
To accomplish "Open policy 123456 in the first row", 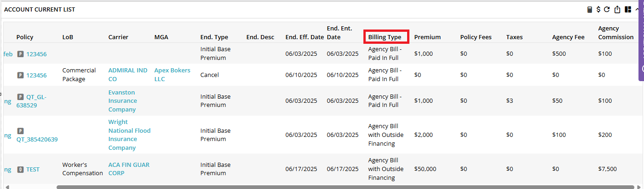I will [36, 54].
